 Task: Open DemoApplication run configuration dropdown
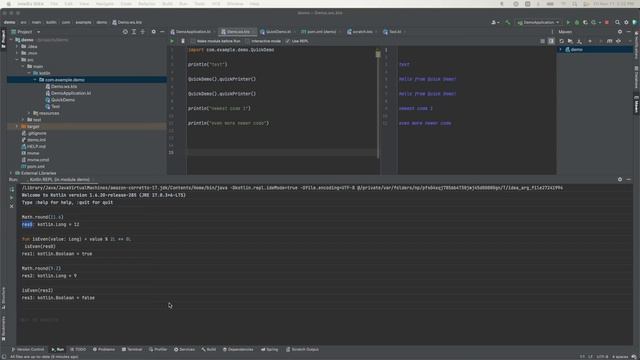click(x=538, y=22)
